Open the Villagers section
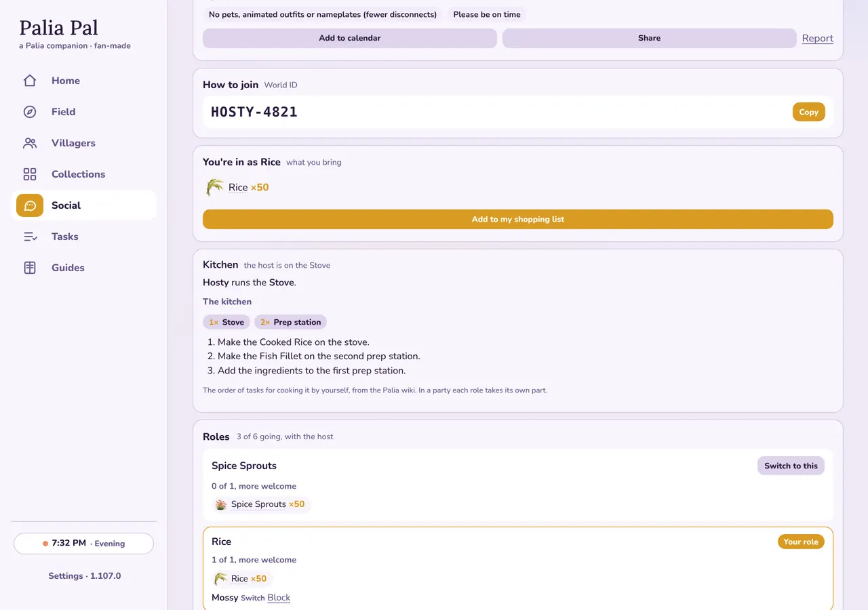868x610 pixels. 84,143
